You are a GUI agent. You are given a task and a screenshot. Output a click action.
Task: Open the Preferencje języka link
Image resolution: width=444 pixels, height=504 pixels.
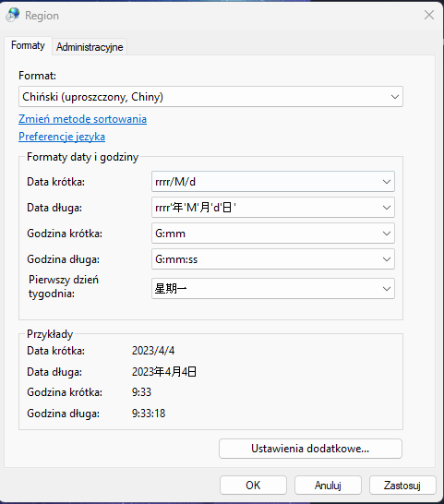coord(62,137)
